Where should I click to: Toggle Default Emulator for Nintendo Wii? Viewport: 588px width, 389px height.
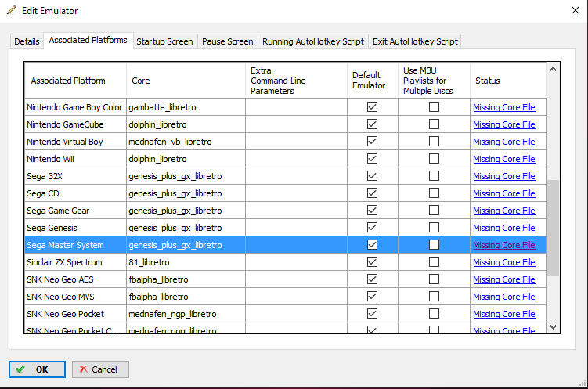(x=373, y=159)
